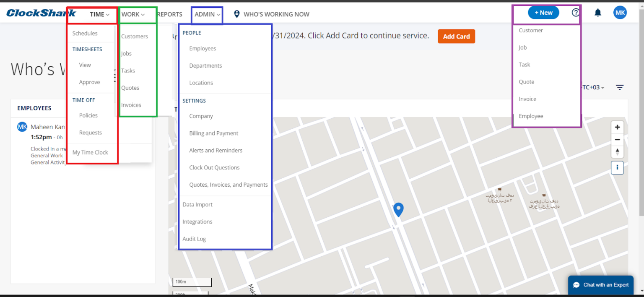The image size is (644, 297).
Task: Expand the TIME dropdown menu
Action: coord(99,14)
